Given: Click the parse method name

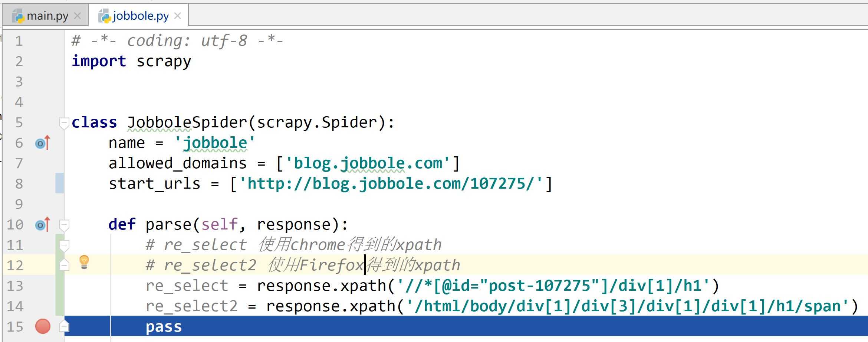Looking at the screenshot, I should (x=168, y=225).
